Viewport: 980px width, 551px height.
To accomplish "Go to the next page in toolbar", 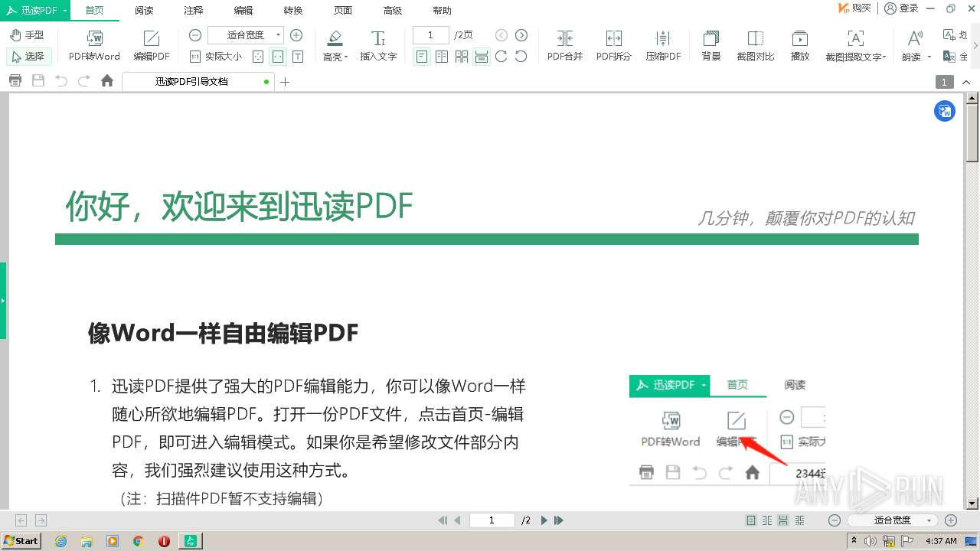I will (x=521, y=35).
